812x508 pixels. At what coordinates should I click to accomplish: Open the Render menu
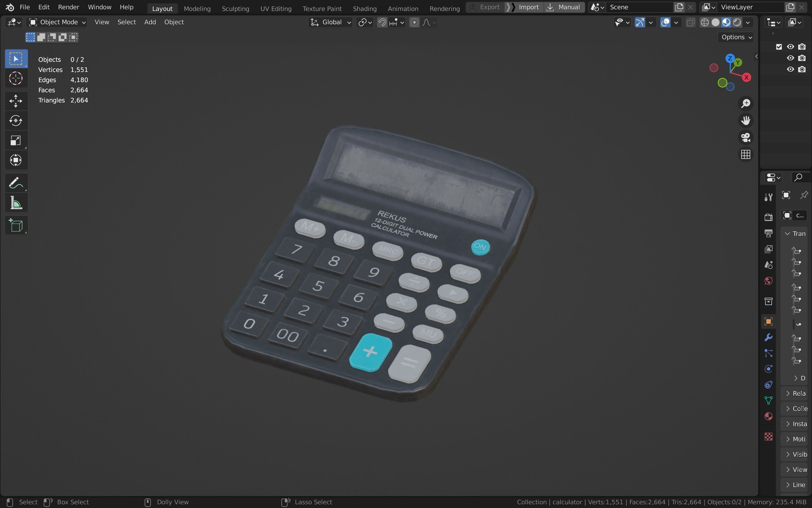69,7
